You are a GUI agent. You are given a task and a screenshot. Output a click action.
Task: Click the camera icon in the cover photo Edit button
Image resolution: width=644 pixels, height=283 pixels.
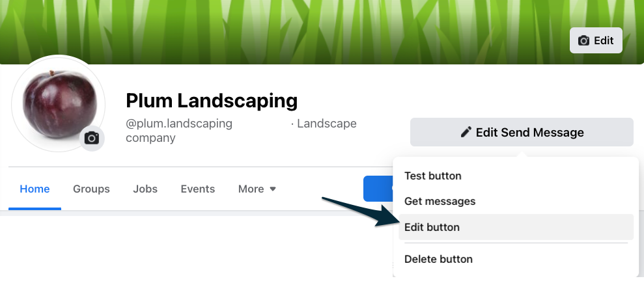point(583,40)
